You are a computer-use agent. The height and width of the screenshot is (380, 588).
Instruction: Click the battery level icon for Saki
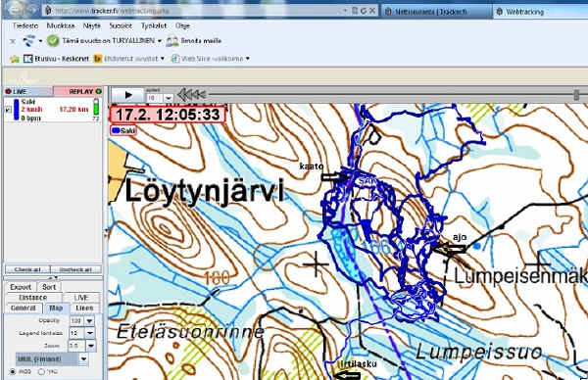pyautogui.click(x=96, y=107)
